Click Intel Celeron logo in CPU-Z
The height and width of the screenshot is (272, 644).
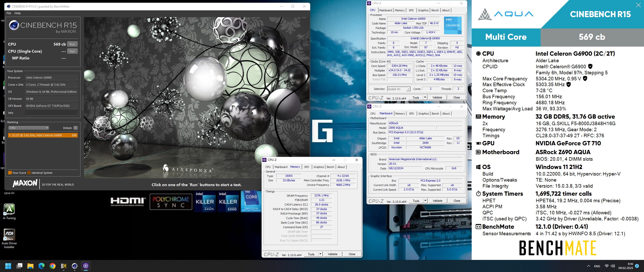453,25
